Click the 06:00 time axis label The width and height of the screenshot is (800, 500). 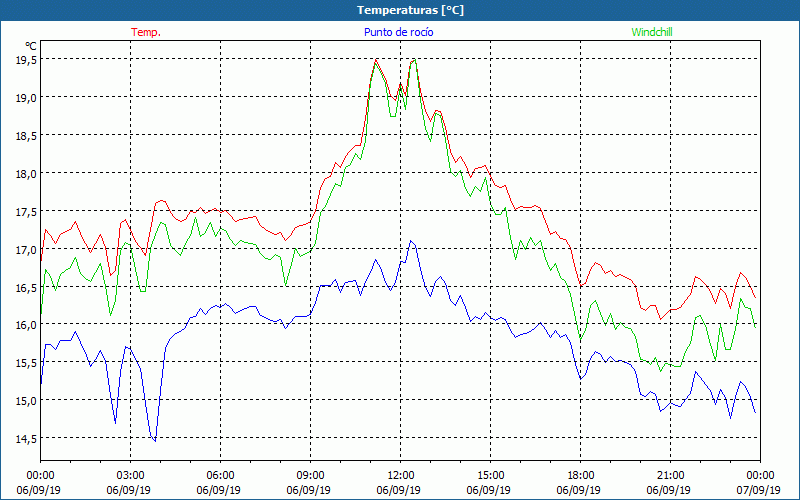(x=220, y=476)
